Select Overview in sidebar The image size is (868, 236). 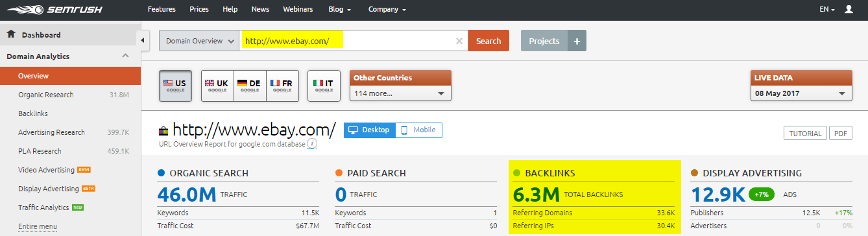(70, 76)
